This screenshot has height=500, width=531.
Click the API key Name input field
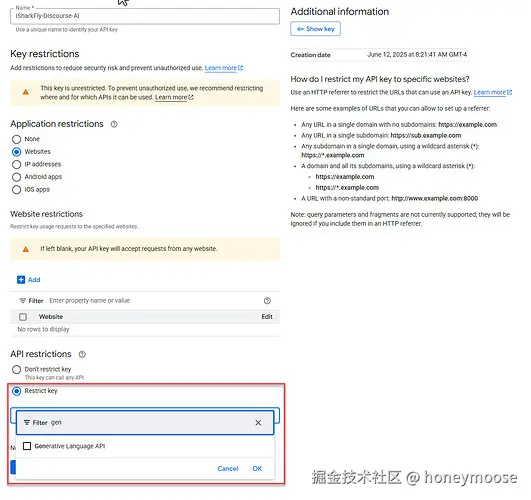(x=145, y=16)
